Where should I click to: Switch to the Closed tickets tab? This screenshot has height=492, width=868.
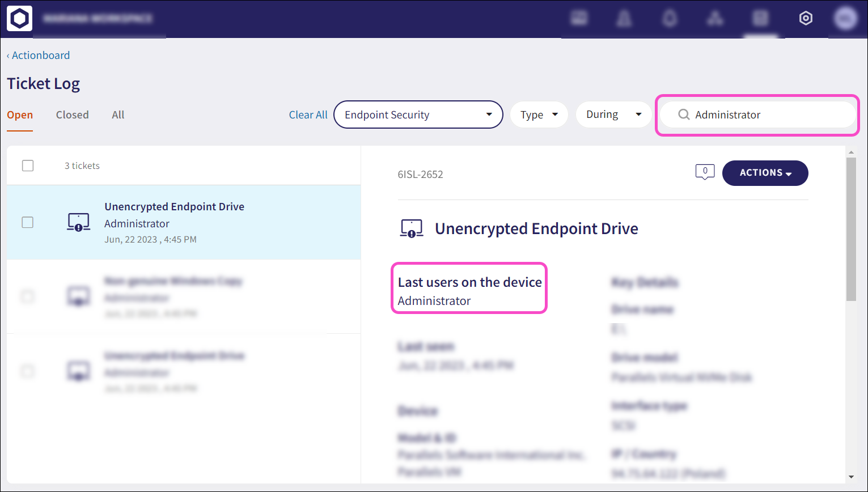72,114
